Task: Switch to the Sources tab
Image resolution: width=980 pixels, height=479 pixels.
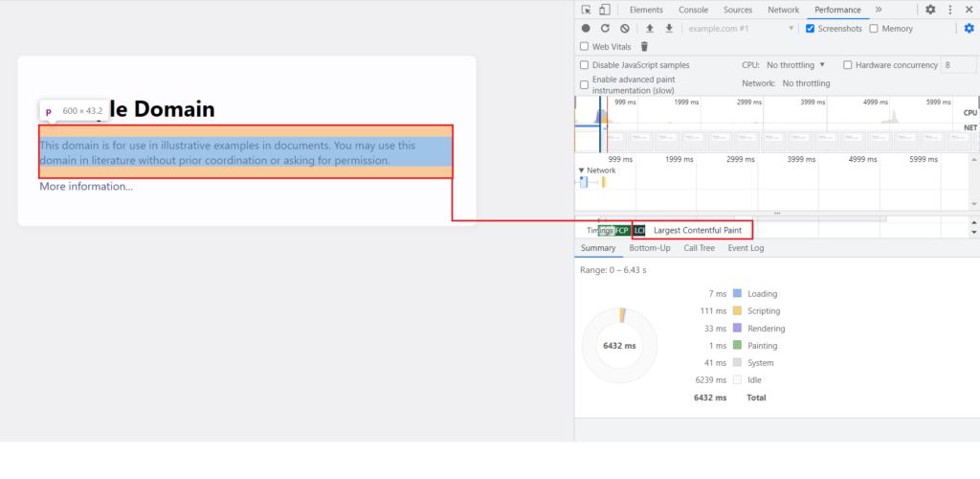Action: tap(738, 10)
